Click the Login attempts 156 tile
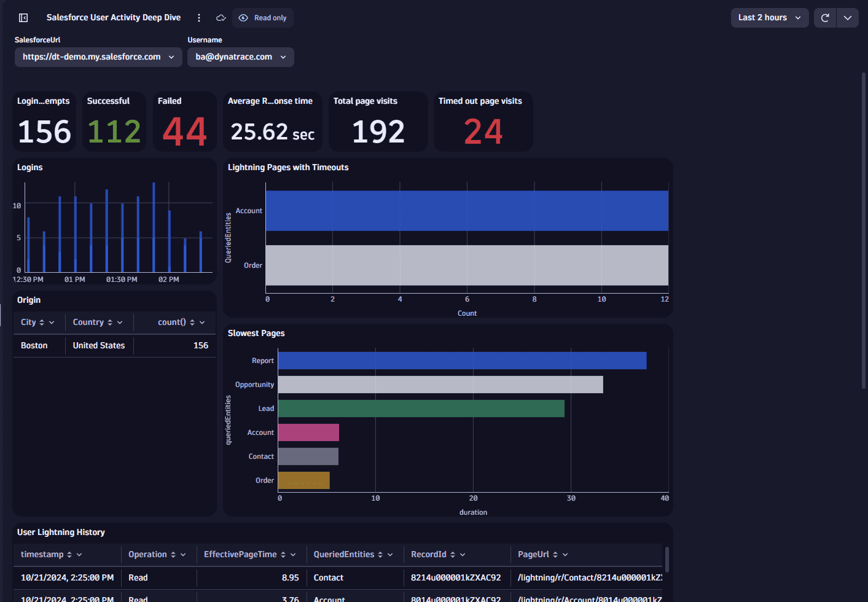This screenshot has width=868, height=602. (x=44, y=122)
